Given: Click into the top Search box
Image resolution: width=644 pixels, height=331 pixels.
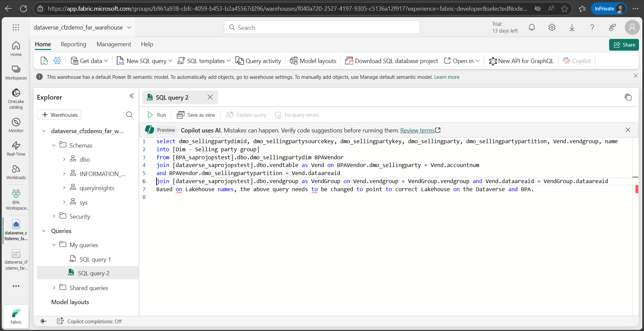Looking at the screenshot, I should pos(322,27).
